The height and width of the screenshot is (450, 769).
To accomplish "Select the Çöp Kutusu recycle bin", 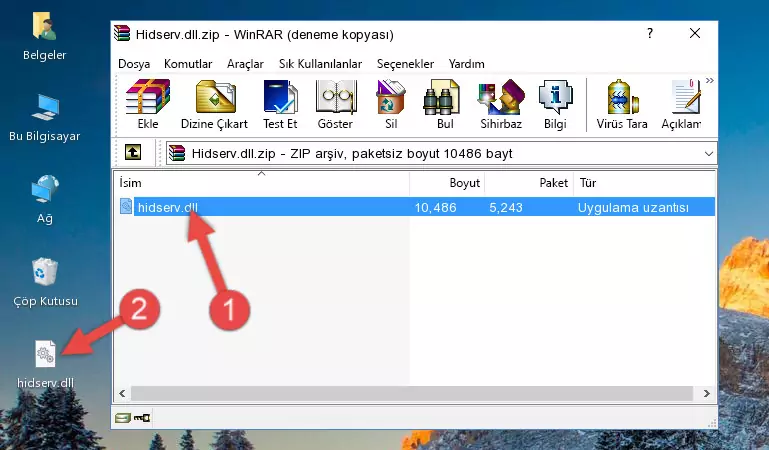I will click(x=45, y=282).
